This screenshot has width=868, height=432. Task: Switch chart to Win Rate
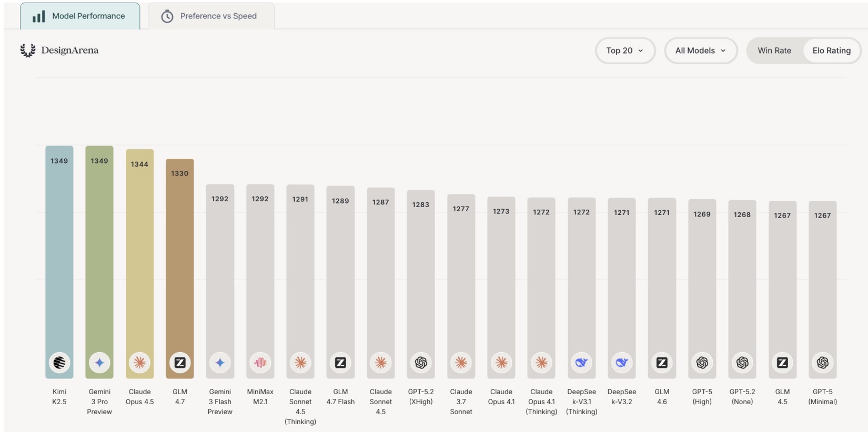(774, 50)
